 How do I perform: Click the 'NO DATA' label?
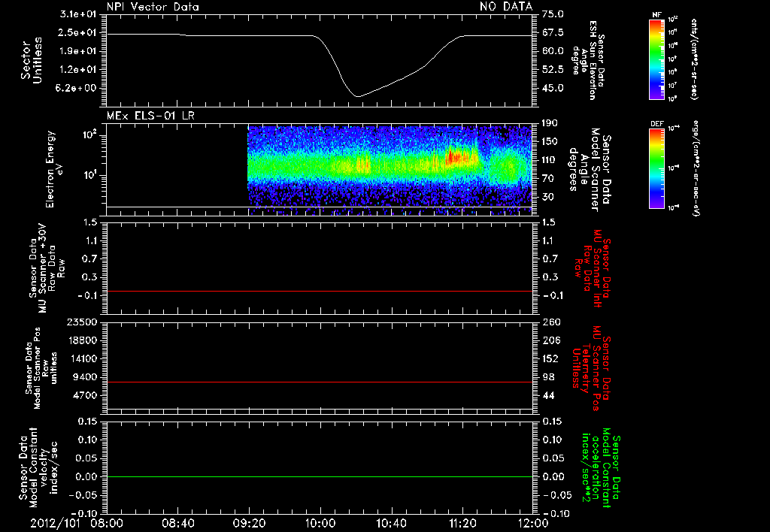tap(506, 7)
